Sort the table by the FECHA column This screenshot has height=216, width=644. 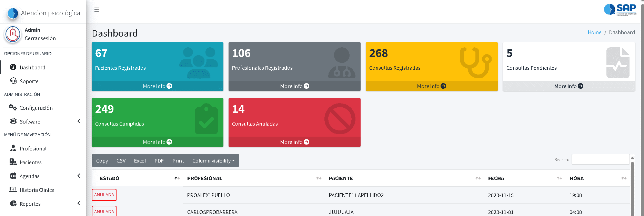[x=525, y=178]
